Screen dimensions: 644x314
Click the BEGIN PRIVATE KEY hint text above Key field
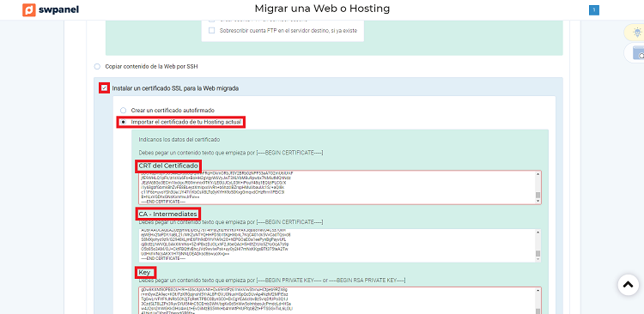272,280
